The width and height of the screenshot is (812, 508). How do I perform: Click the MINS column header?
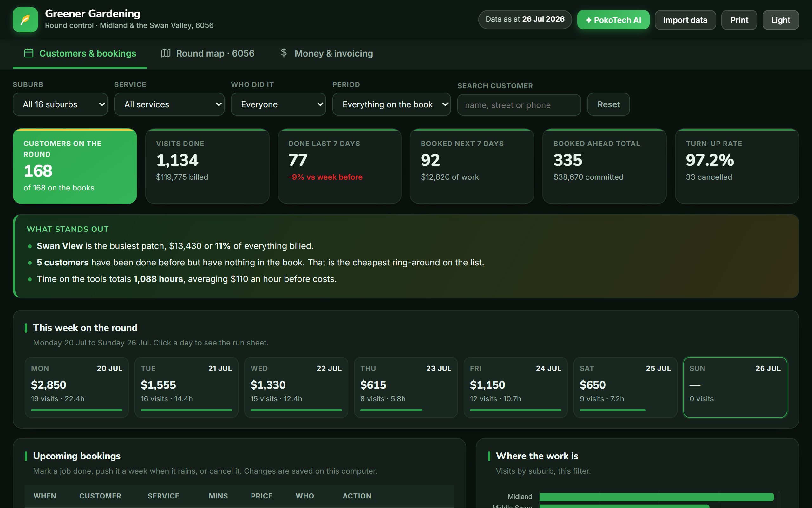pos(218,496)
